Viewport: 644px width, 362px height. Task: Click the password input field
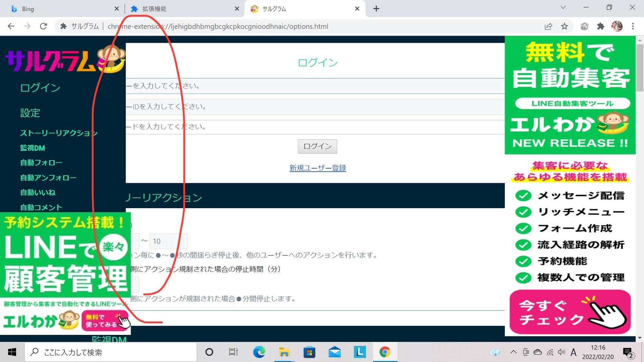click(315, 127)
